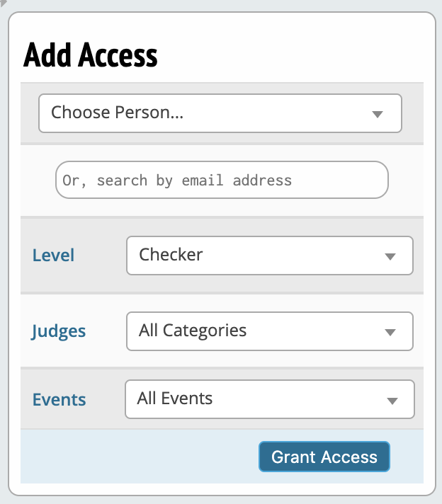Image resolution: width=442 pixels, height=504 pixels.
Task: Click the Judges label
Action: pos(59,331)
